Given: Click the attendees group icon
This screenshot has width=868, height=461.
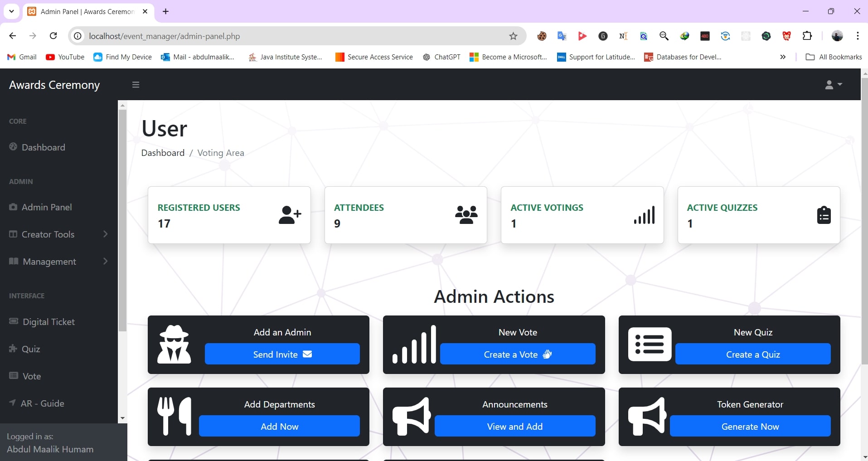Looking at the screenshot, I should tap(466, 215).
